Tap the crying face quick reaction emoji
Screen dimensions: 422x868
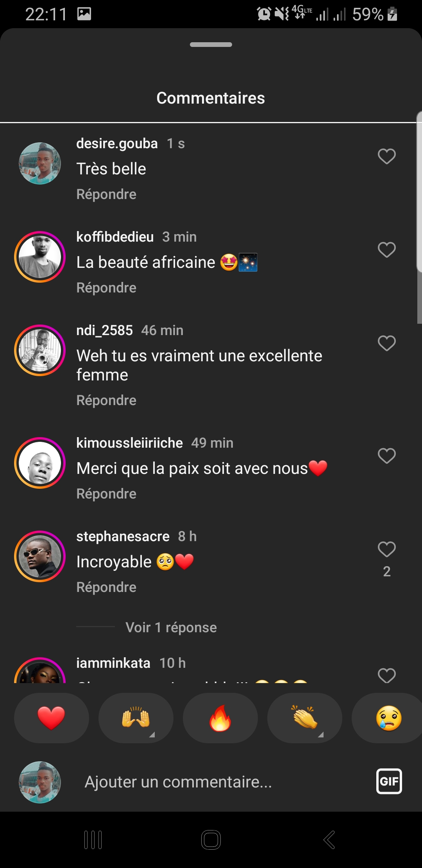click(388, 718)
